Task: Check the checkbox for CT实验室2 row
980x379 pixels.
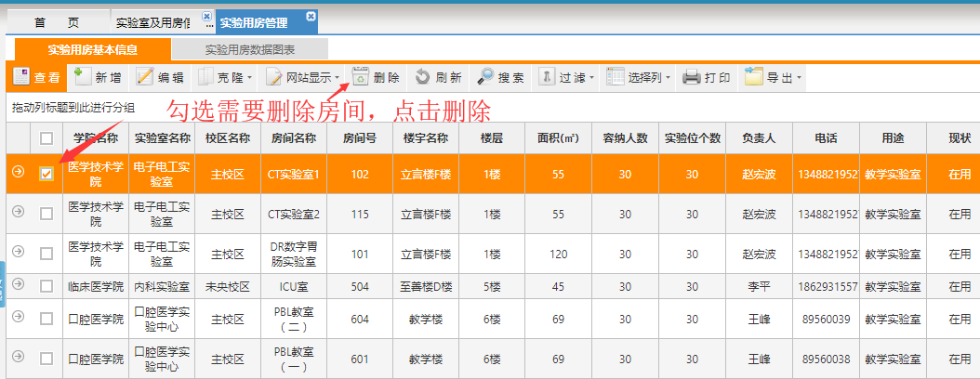Action: pos(46,214)
